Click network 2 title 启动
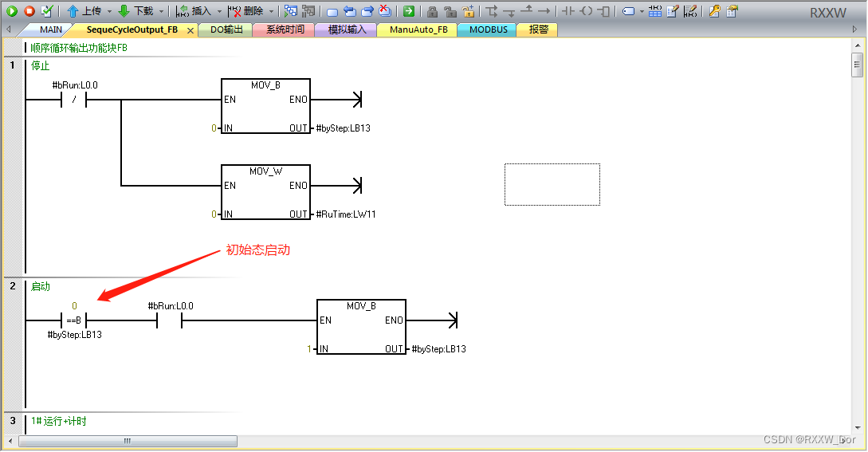This screenshot has width=868, height=452. (x=41, y=286)
